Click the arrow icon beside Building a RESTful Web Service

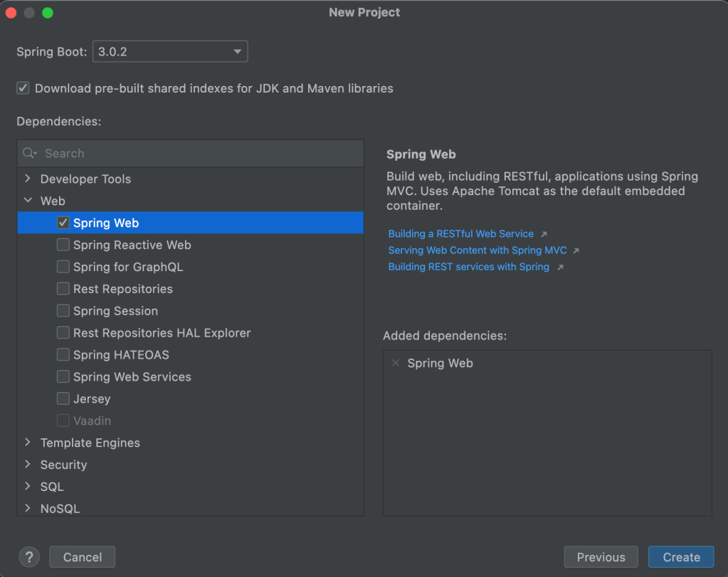click(x=544, y=234)
